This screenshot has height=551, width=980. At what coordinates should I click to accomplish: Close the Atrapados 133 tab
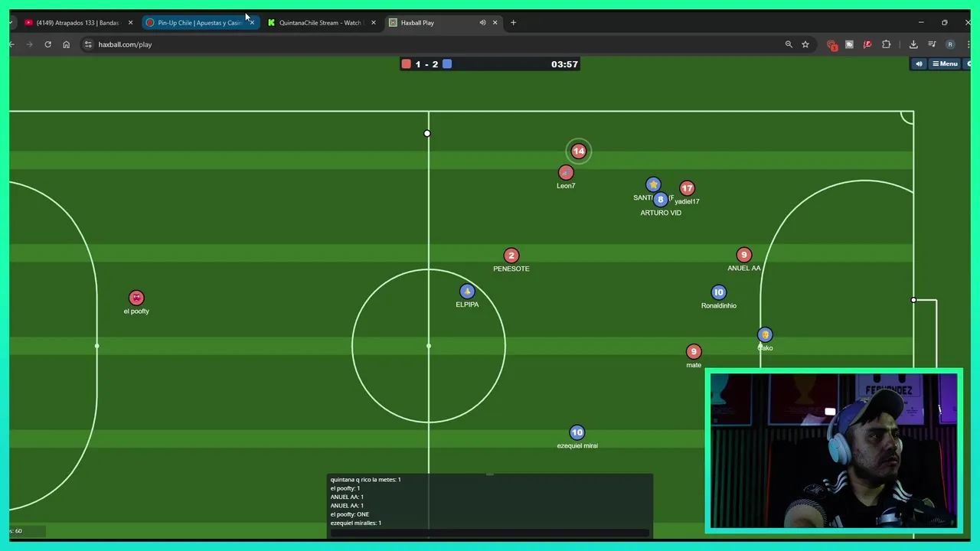(130, 22)
